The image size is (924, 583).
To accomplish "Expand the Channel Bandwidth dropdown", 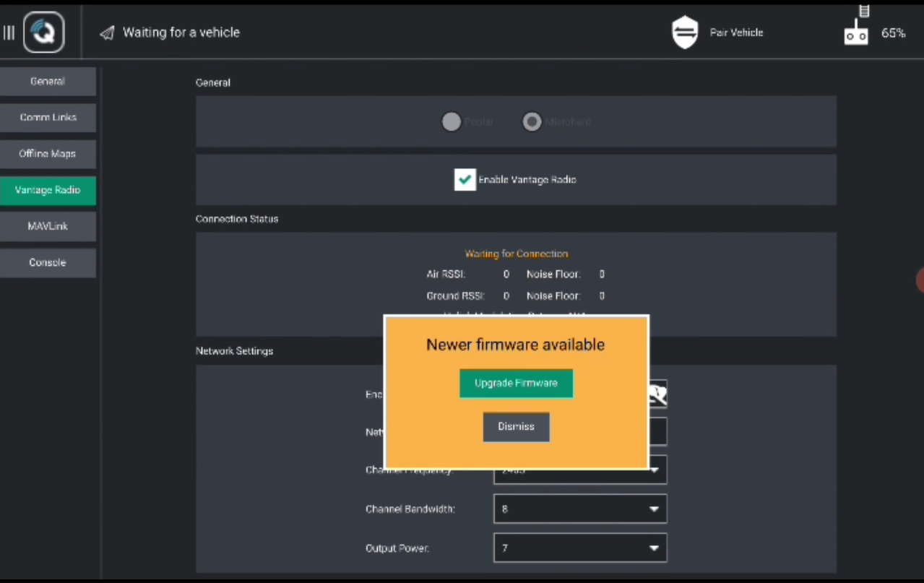I will pyautogui.click(x=580, y=509).
